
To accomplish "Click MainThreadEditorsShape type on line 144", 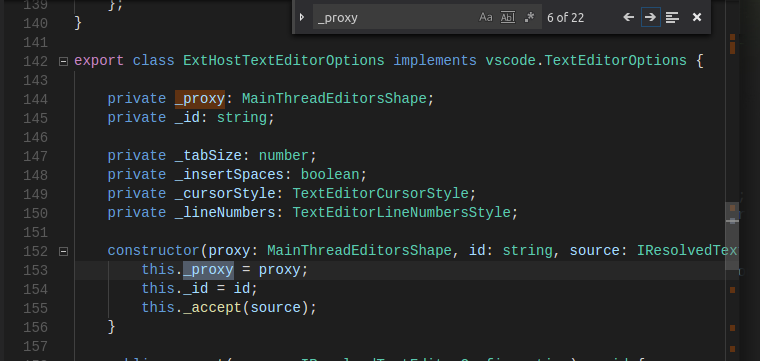I will click(334, 99).
